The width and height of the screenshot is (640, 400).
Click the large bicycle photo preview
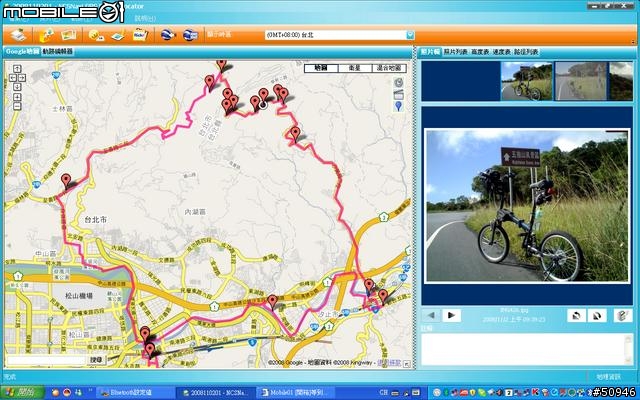coord(527,206)
